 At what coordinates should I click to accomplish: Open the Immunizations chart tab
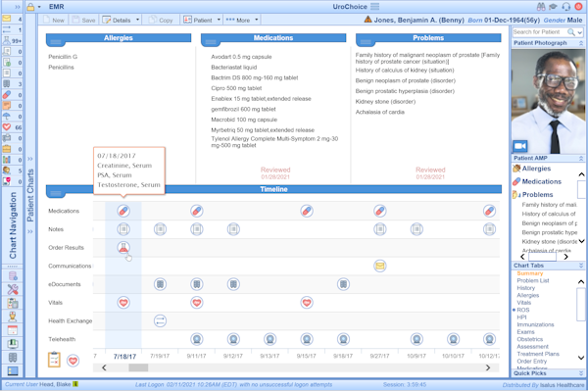(535, 324)
